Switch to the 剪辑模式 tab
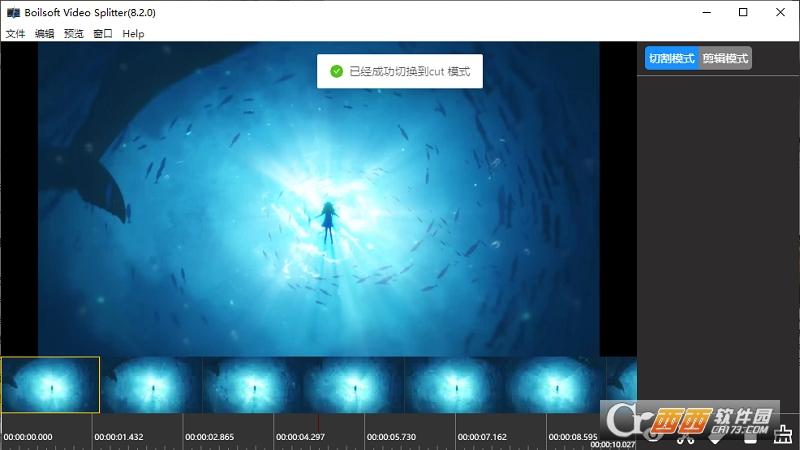 click(725, 58)
